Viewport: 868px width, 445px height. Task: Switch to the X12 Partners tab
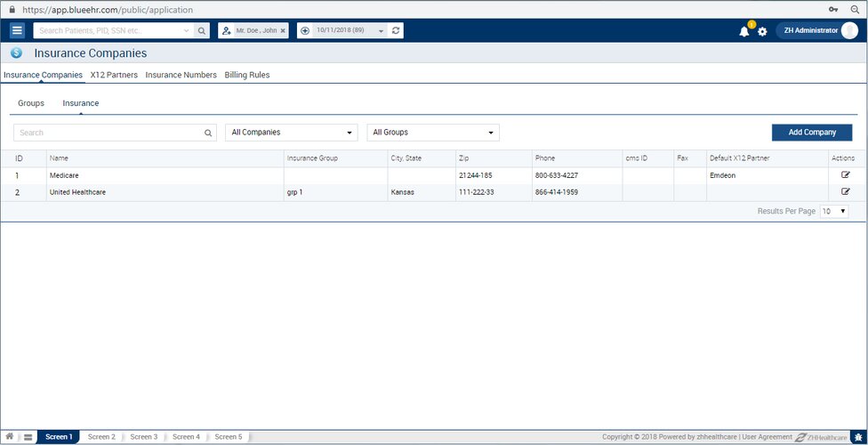114,75
